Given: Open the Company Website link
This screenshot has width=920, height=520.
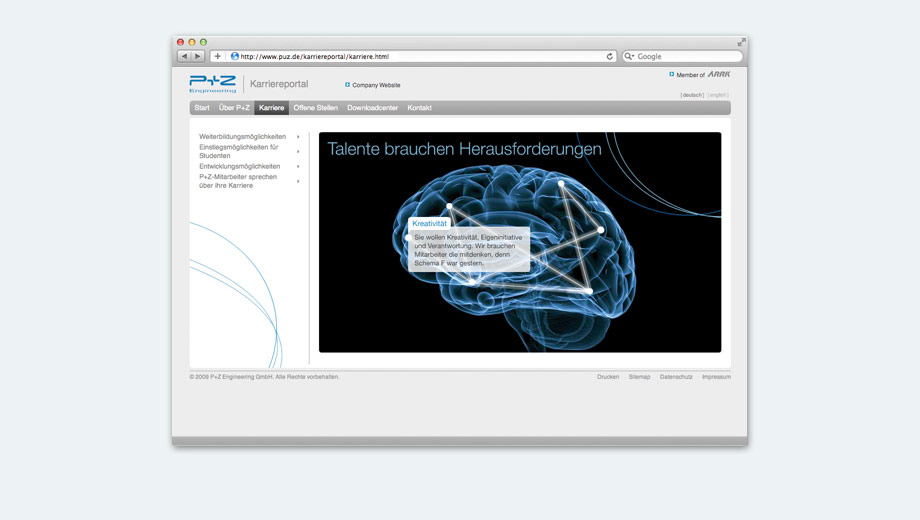Looking at the screenshot, I should point(375,85).
